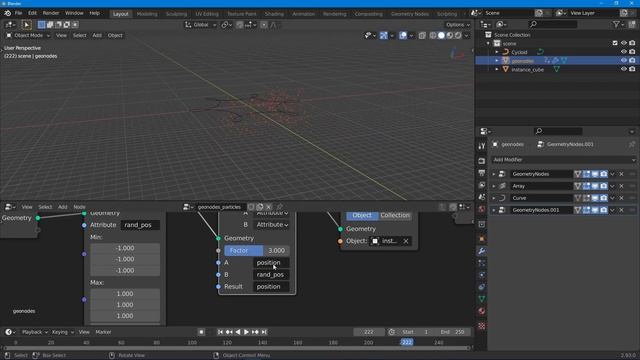The height and width of the screenshot is (360, 640).
Task: Open Keying dropdown in timeline
Action: click(x=62, y=332)
